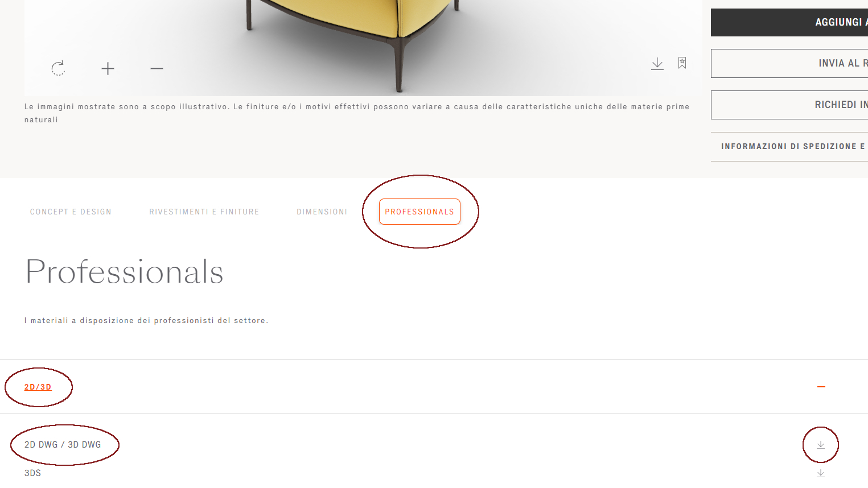Select the Professionals tab
The image size is (868, 488).
click(x=419, y=212)
